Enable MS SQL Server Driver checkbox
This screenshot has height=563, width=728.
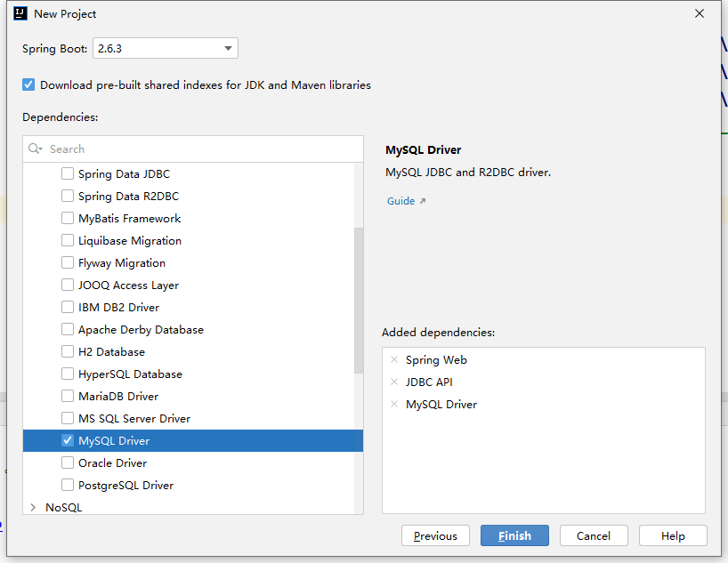68,419
